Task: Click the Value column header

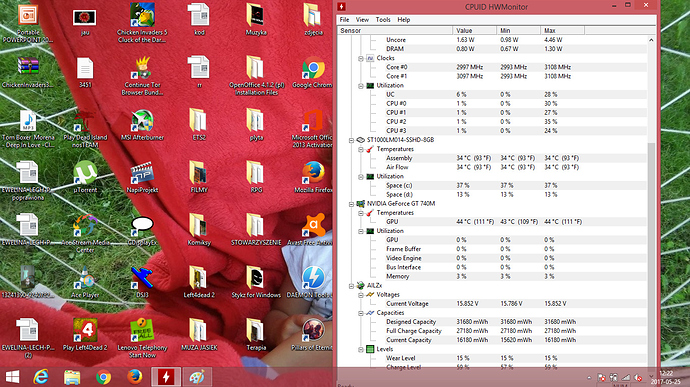Action: point(474,30)
